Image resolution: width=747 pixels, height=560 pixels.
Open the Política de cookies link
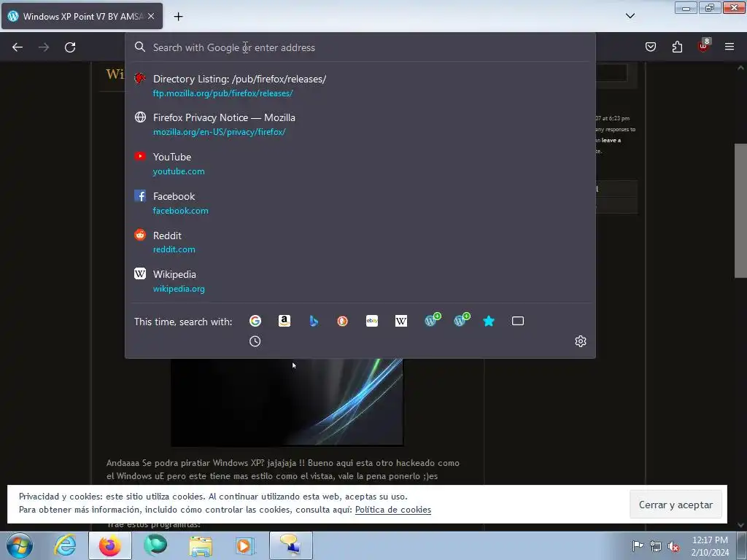(393, 510)
